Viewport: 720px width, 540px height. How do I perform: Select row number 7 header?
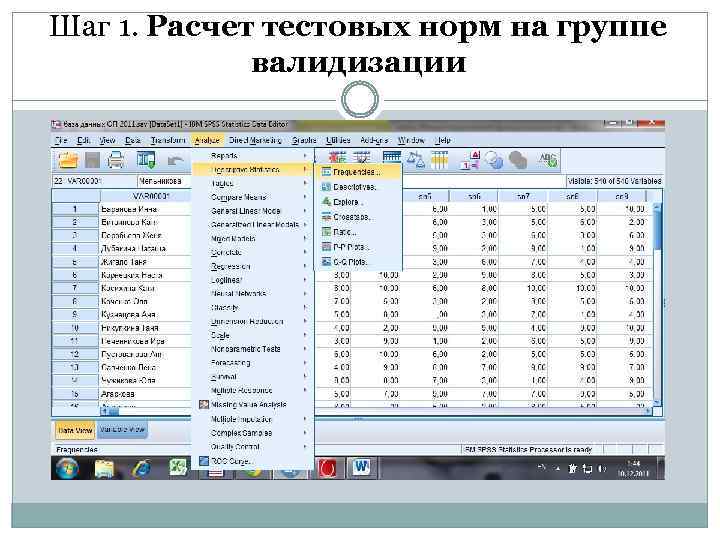[x=75, y=288]
